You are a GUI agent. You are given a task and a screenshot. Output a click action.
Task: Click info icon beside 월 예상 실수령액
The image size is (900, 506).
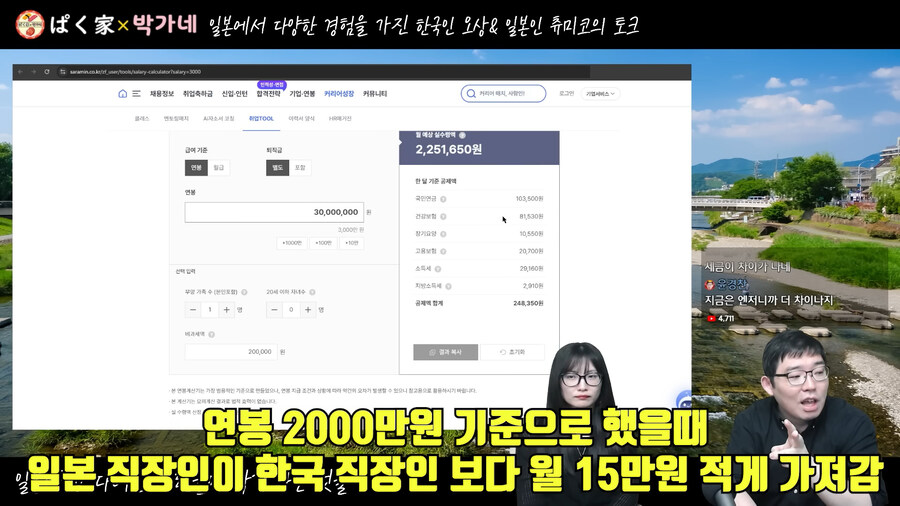click(462, 135)
